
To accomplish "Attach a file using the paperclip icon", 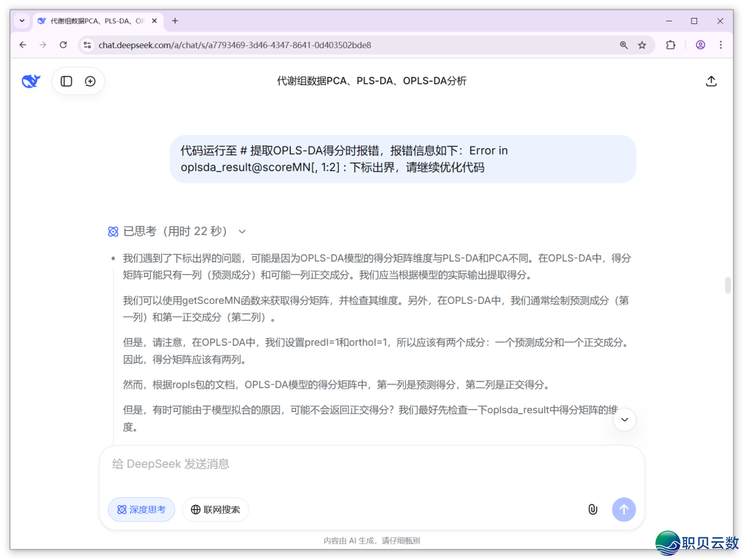I will [x=593, y=509].
